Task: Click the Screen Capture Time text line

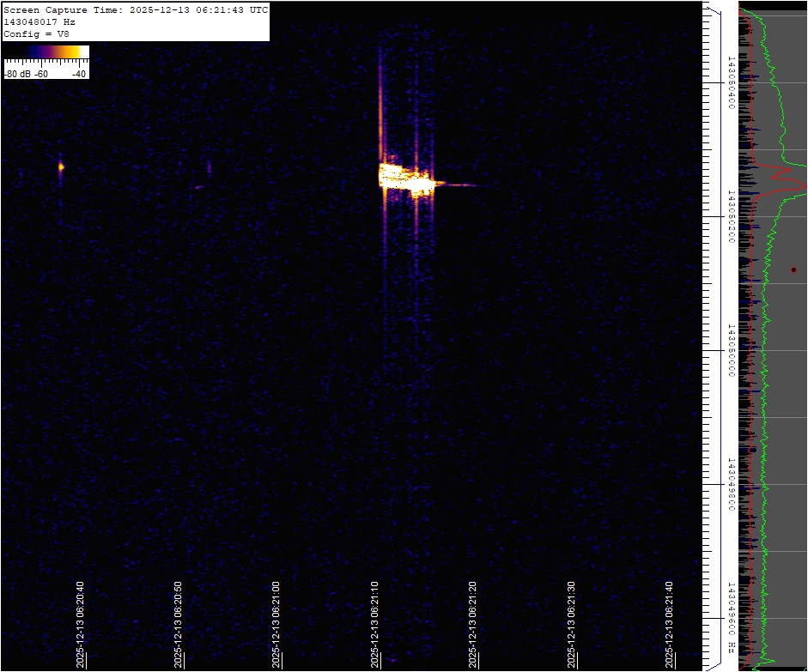Action: (136, 9)
